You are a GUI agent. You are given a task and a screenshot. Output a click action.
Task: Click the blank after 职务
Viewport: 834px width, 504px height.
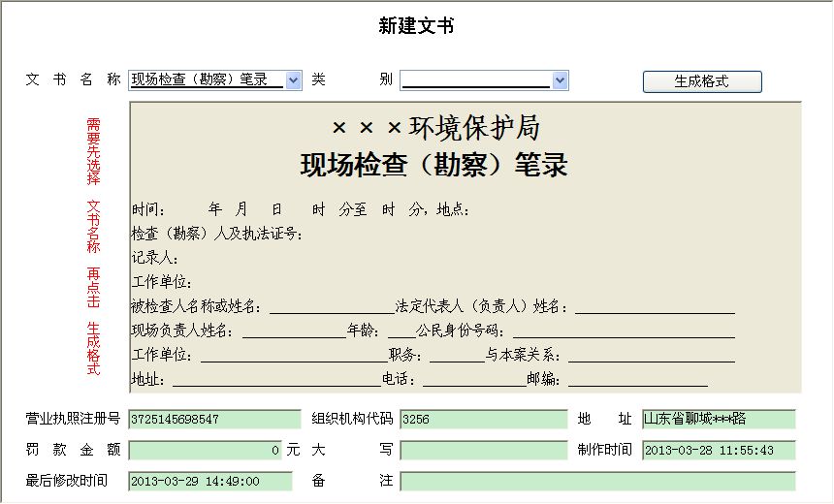(457, 355)
